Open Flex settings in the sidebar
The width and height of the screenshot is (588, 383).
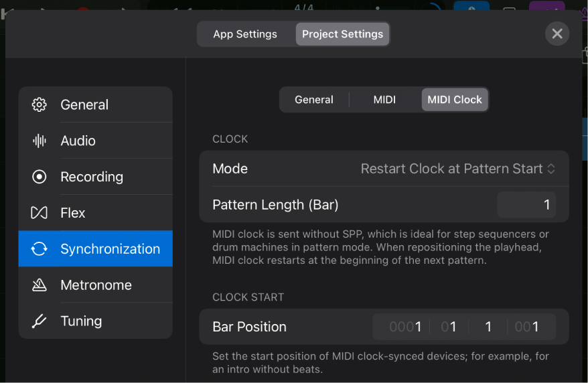click(x=96, y=212)
